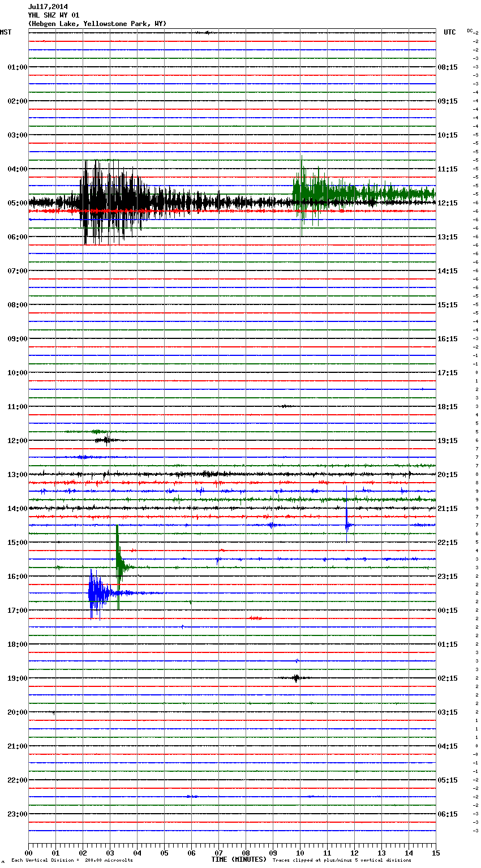
Task: Click minute 15 on the bottom axis
Action: click(x=435, y=853)
